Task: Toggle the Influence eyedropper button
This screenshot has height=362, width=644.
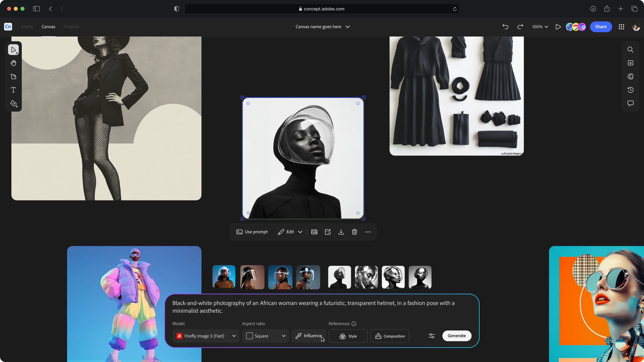Action: [x=309, y=336]
